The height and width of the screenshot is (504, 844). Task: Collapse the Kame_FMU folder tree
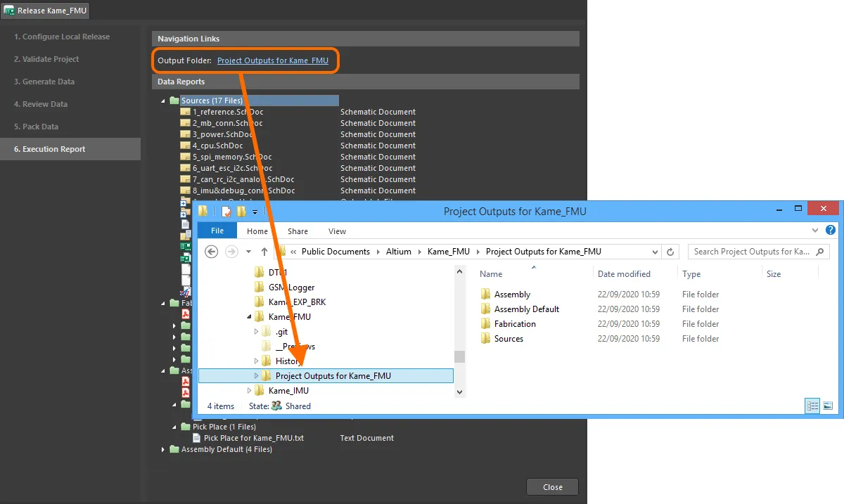(x=248, y=316)
